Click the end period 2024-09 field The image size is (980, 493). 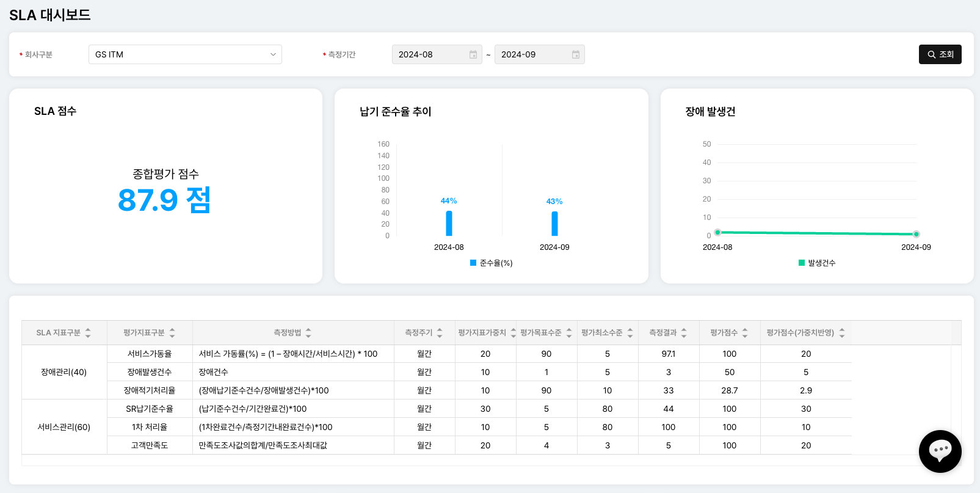pos(534,54)
